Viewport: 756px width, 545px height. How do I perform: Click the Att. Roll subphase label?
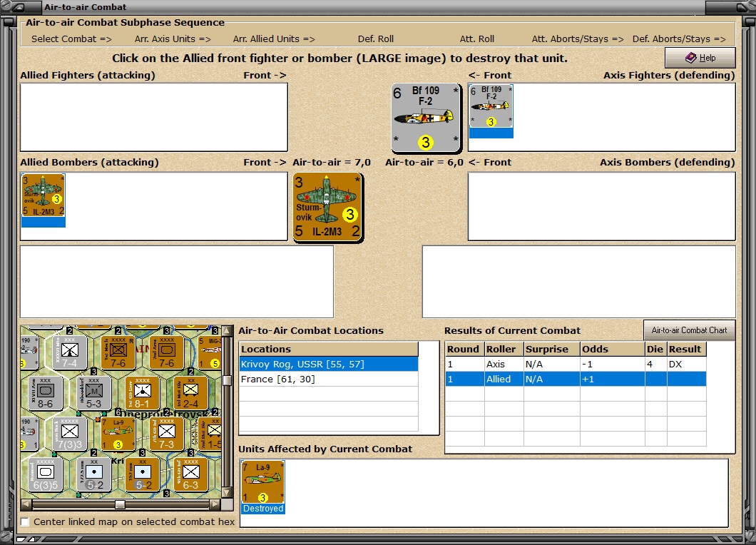477,39
